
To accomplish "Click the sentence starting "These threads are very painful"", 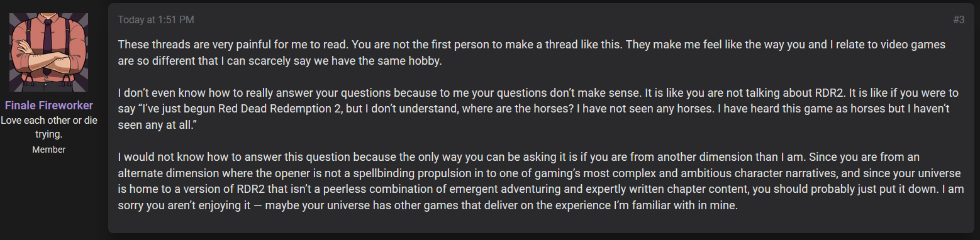I will click(x=233, y=45).
